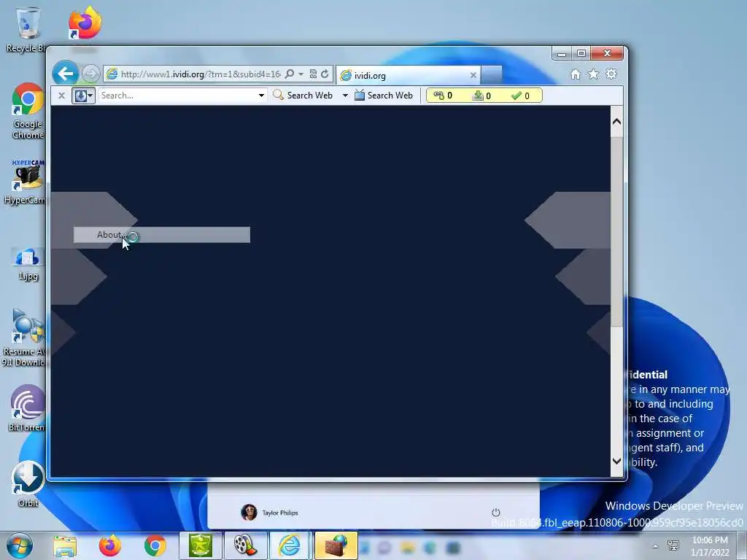The height and width of the screenshot is (560, 747).
Task: Switch to the firewall brick-wall app on taskbar
Action: click(x=336, y=545)
